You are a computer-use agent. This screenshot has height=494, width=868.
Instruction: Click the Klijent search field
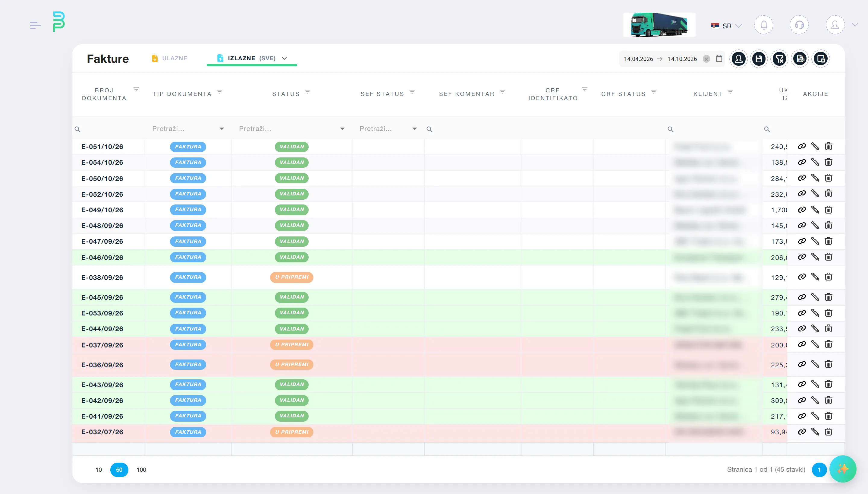point(714,129)
